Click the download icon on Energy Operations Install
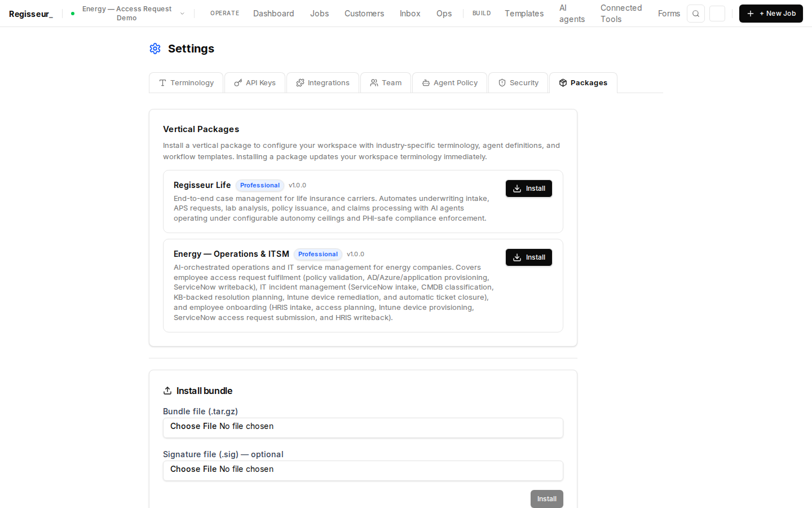 point(517,257)
